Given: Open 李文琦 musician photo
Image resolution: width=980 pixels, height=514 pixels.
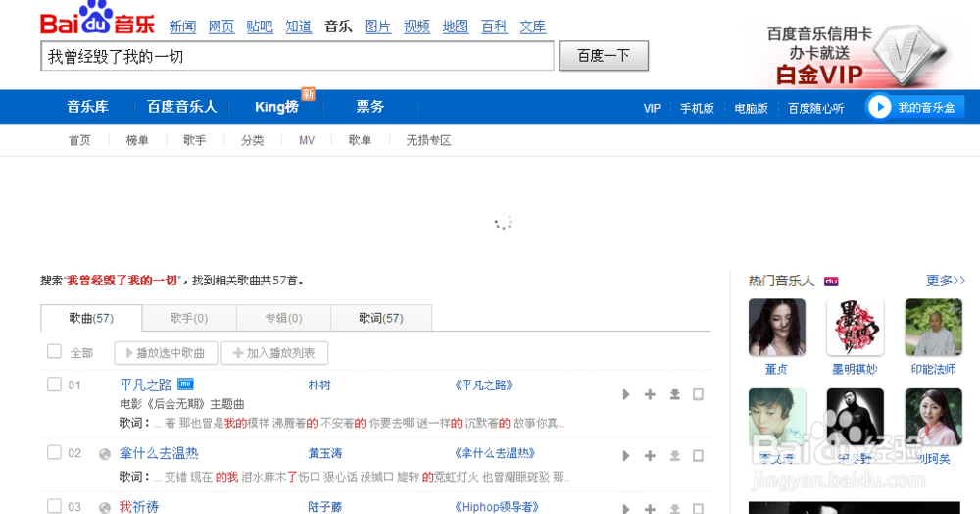Looking at the screenshot, I should tap(777, 417).
